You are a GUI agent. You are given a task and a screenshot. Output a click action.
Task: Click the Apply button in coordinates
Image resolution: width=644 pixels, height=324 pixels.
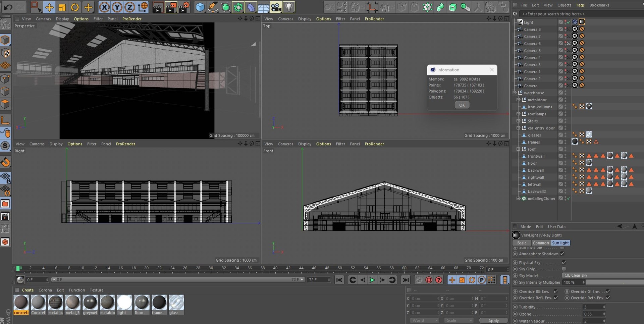coord(493,321)
